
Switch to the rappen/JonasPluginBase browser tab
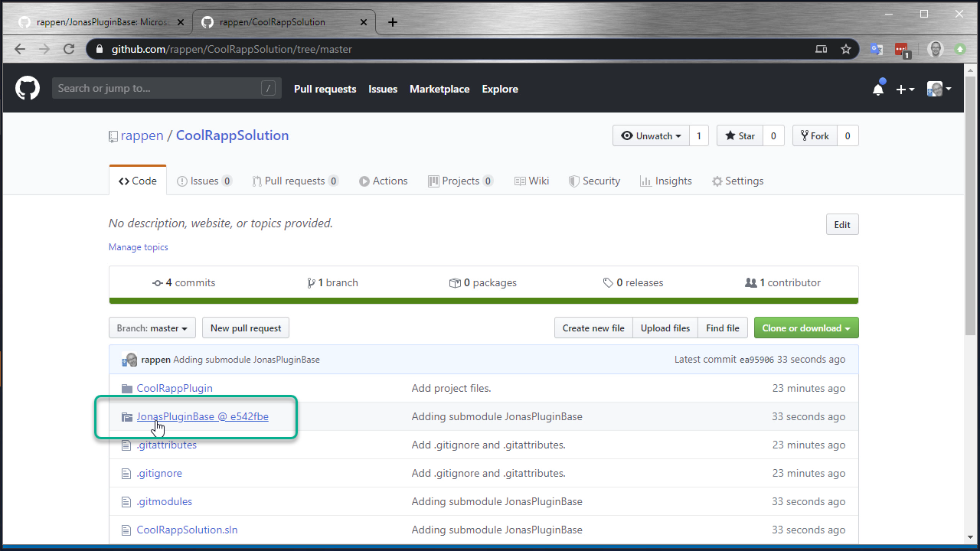[x=102, y=22]
